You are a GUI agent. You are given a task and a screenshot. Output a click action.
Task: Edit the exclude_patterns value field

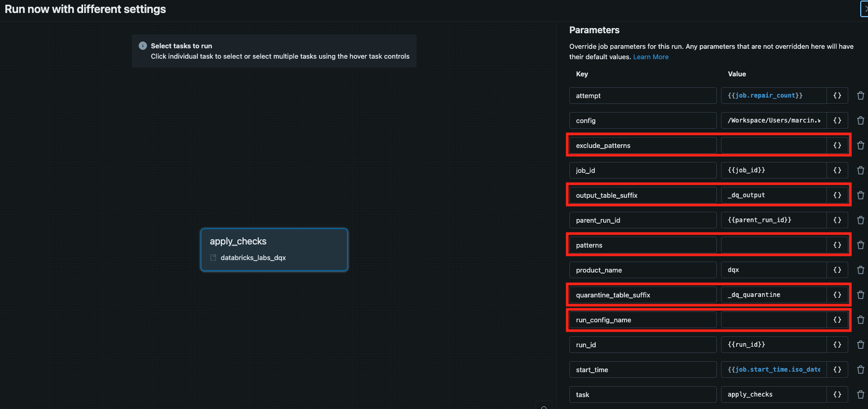[x=773, y=145]
